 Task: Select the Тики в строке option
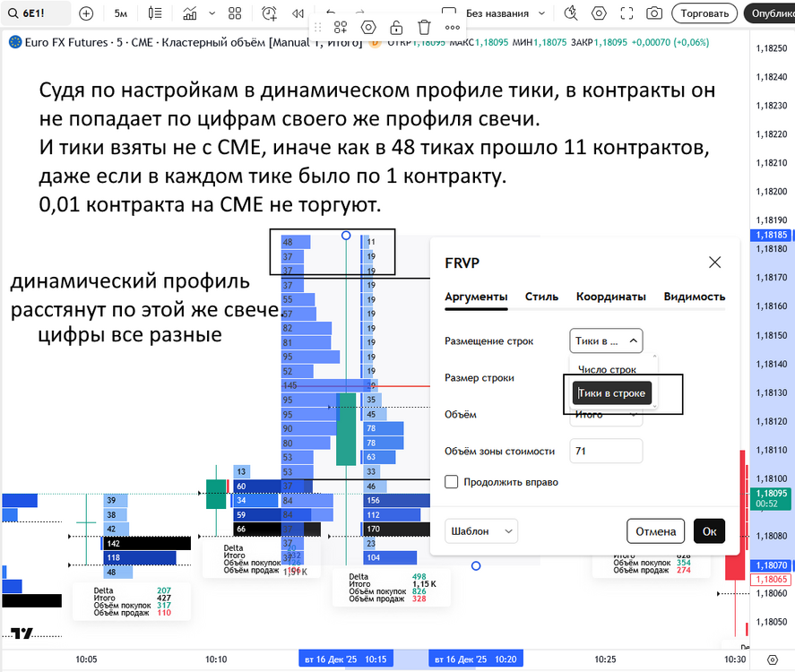coord(611,393)
